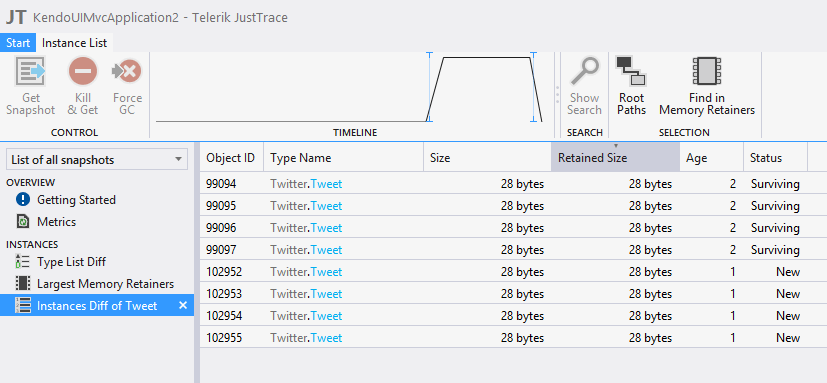
Task: Click New status in row 102954
Action: [x=788, y=315]
